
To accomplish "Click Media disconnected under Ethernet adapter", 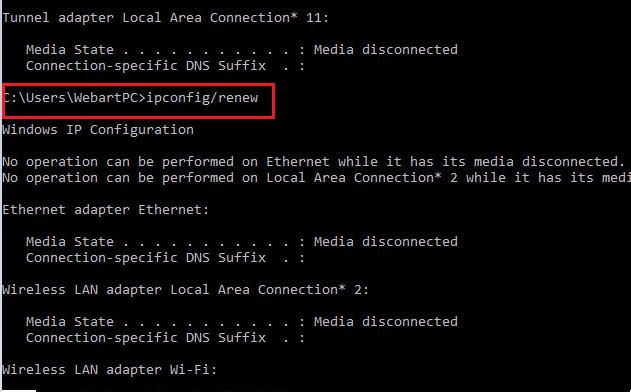I will tap(386, 242).
